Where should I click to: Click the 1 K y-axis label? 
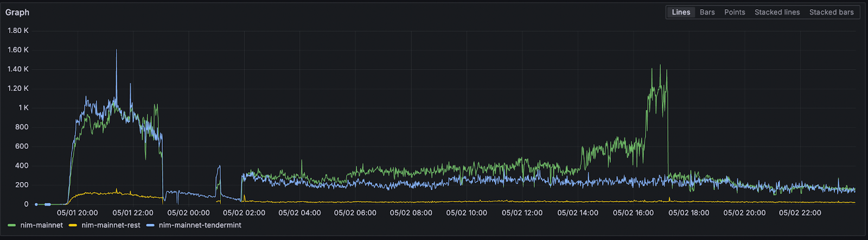click(x=23, y=108)
